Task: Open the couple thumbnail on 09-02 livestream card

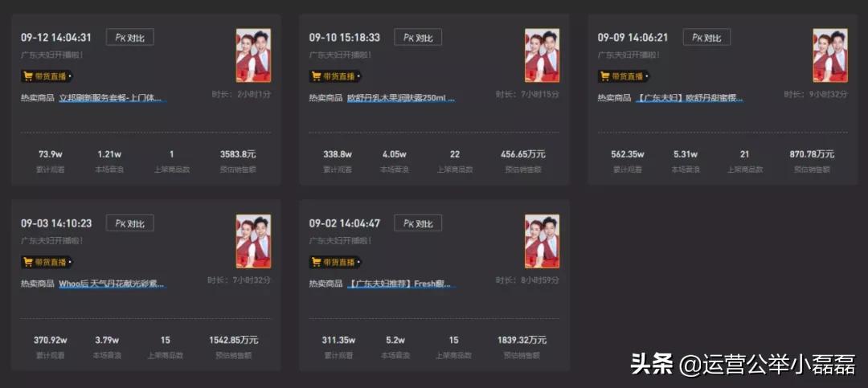Action: point(542,241)
